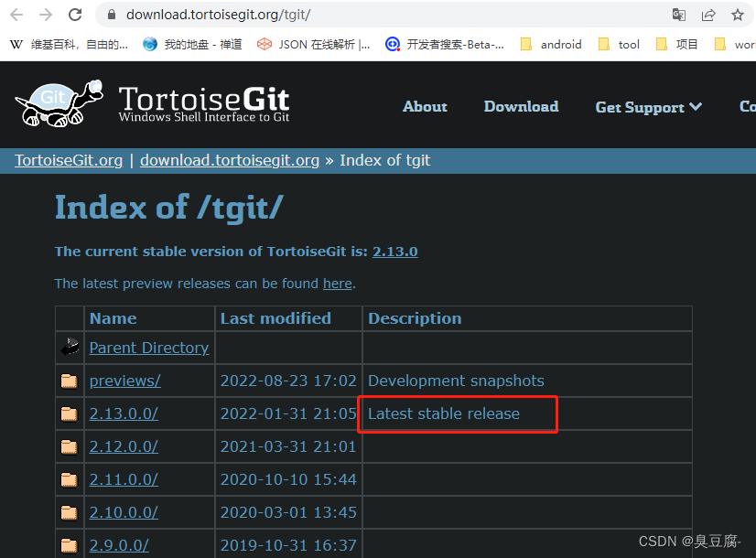Click the folder icon beside previews/

click(x=70, y=381)
